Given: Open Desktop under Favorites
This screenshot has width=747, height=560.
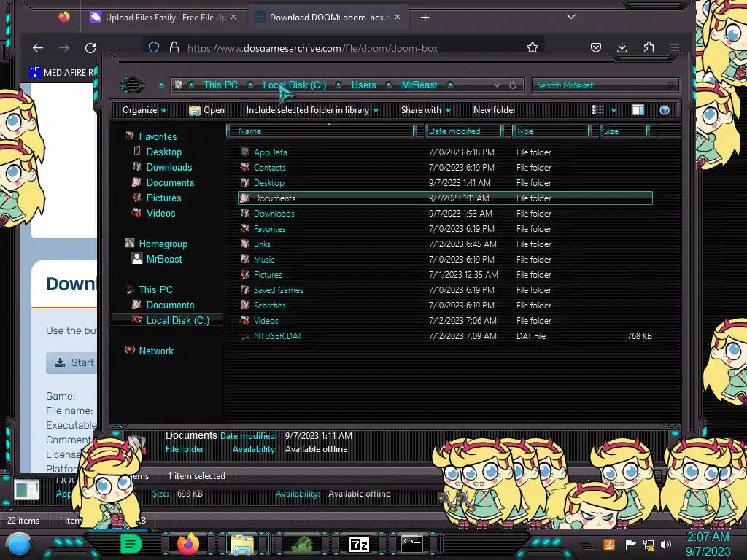Looking at the screenshot, I should coord(164,152).
